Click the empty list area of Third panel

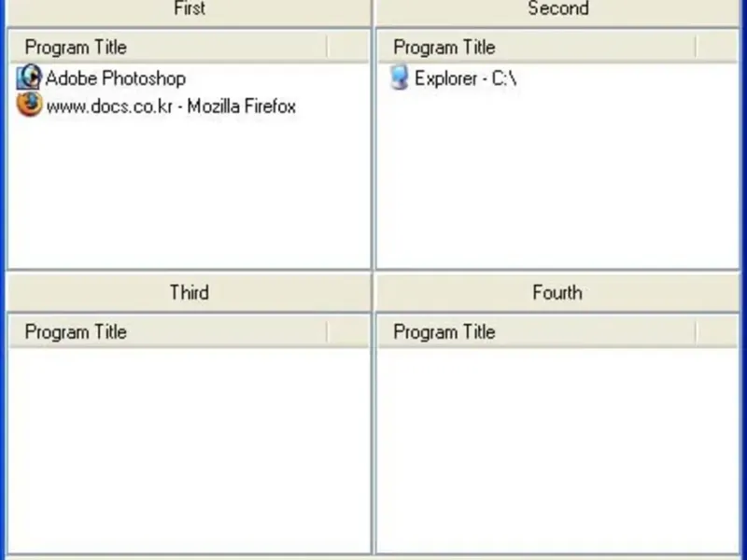pyautogui.click(x=189, y=448)
